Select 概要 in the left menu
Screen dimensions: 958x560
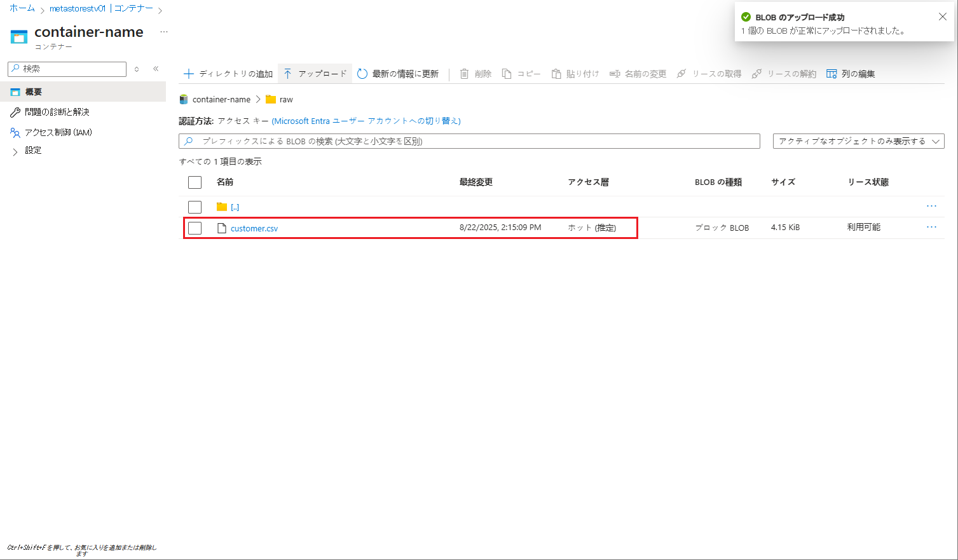[33, 92]
